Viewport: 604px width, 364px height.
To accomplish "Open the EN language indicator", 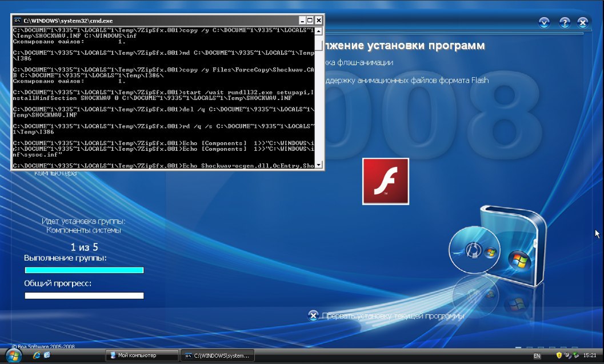I will [537, 356].
